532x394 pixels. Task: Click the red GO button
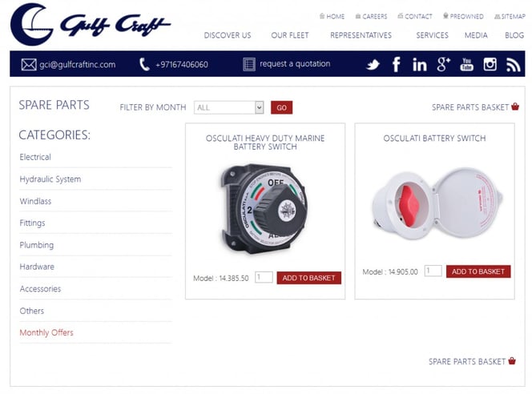pos(281,107)
